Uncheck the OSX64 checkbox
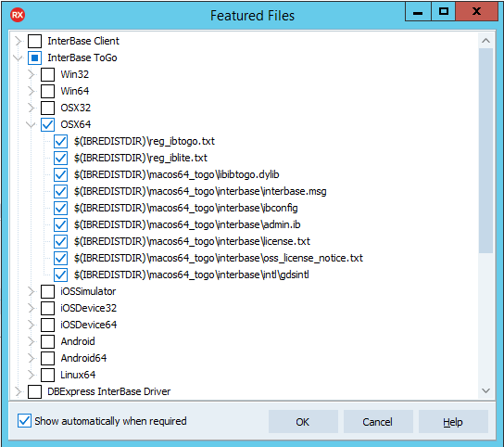Screen dimensions: 504x447 click(x=47, y=124)
